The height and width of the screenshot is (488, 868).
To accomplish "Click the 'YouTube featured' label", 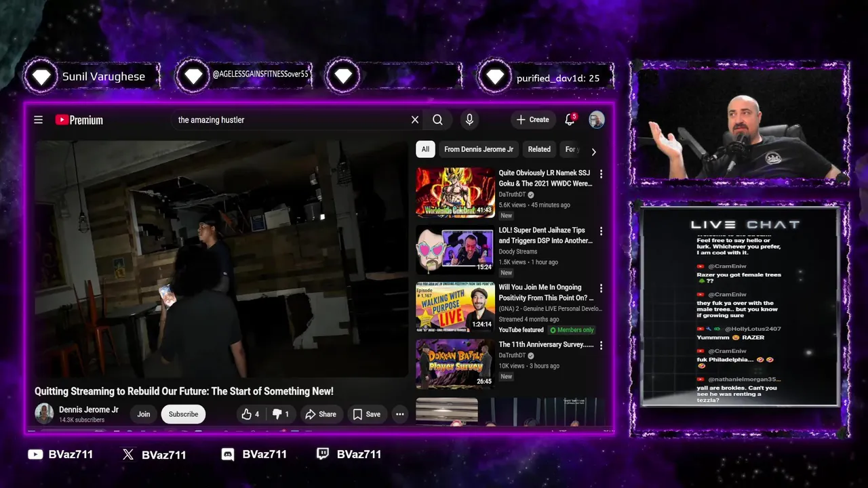I will [x=521, y=330].
